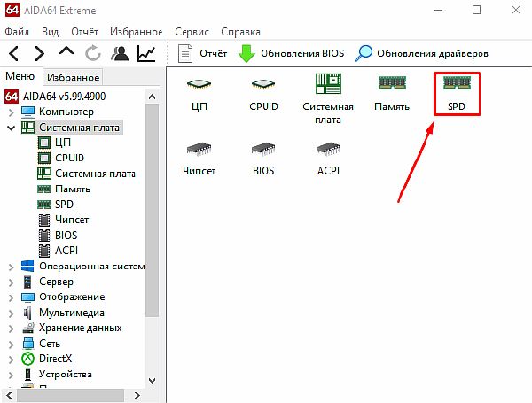The image size is (532, 403).
Task: Expand the Хранение данных tree node
Action: pyautogui.click(x=11, y=329)
